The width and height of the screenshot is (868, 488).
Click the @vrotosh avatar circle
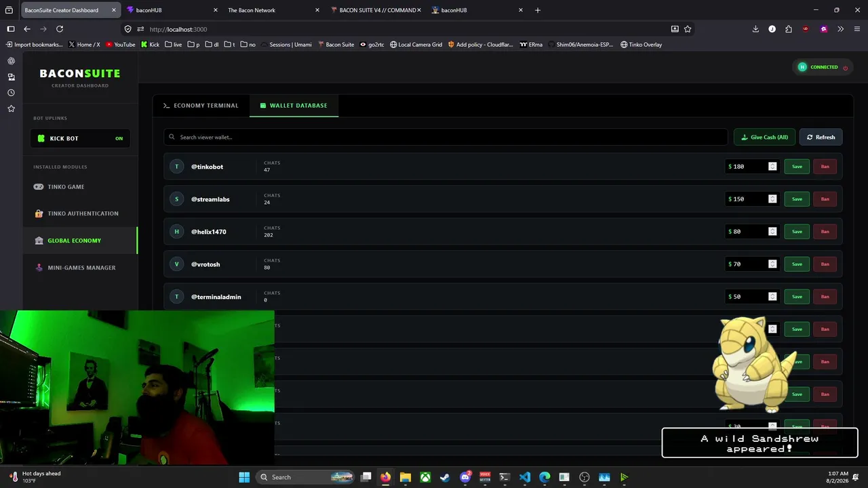[176, 264]
